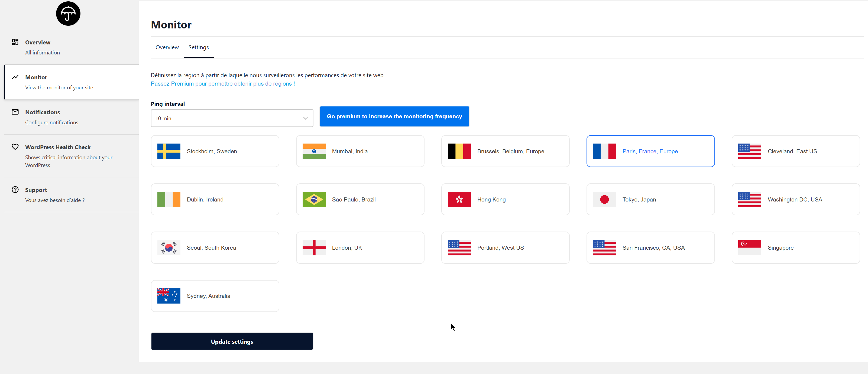Click the Japan flag icon
The image size is (868, 374).
coord(604,200)
